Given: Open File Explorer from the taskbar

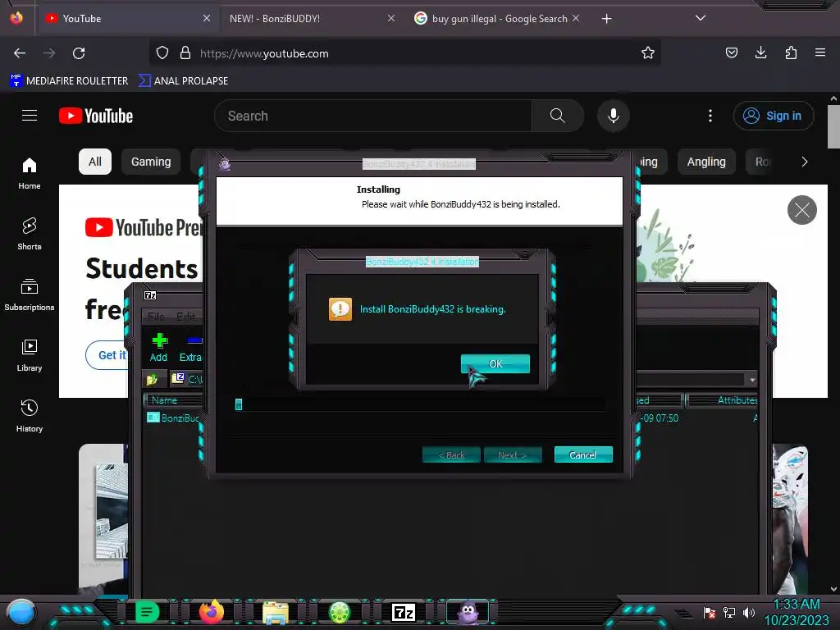Looking at the screenshot, I should pyautogui.click(x=276, y=612).
